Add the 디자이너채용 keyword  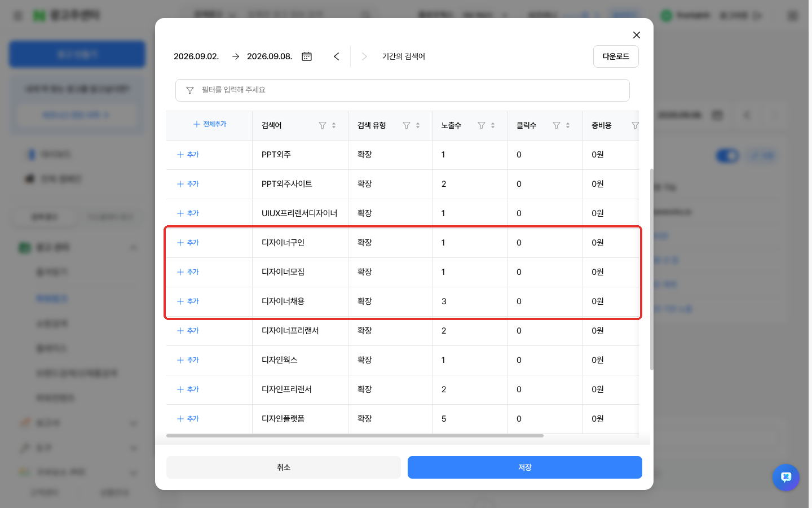click(188, 301)
